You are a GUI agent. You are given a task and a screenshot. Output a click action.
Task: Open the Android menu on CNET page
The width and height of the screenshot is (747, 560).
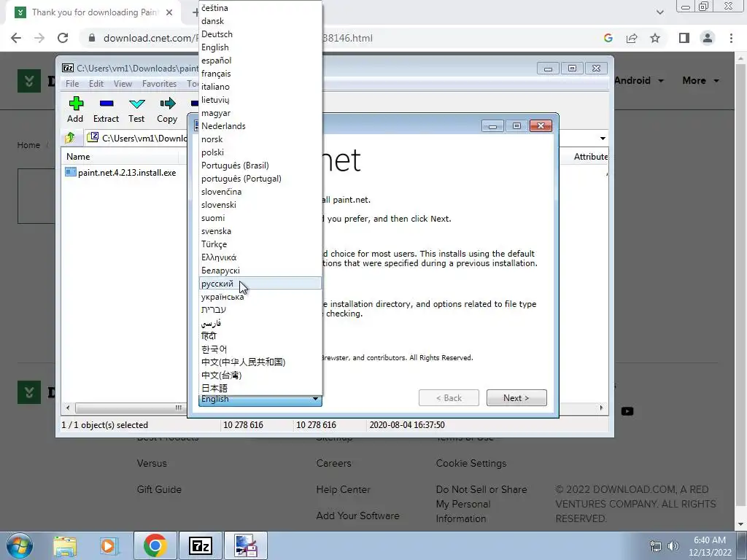[x=639, y=80]
